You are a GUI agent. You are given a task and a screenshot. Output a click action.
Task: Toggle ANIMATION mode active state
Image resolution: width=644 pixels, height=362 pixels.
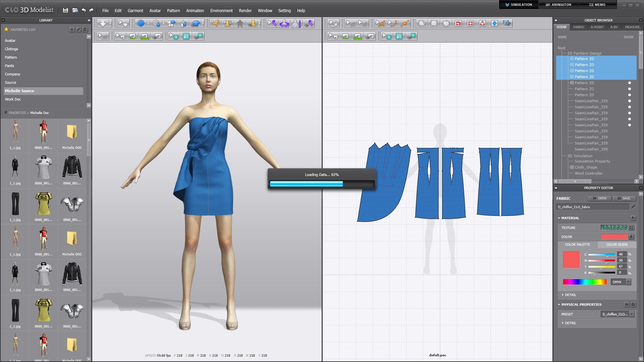click(x=558, y=4)
